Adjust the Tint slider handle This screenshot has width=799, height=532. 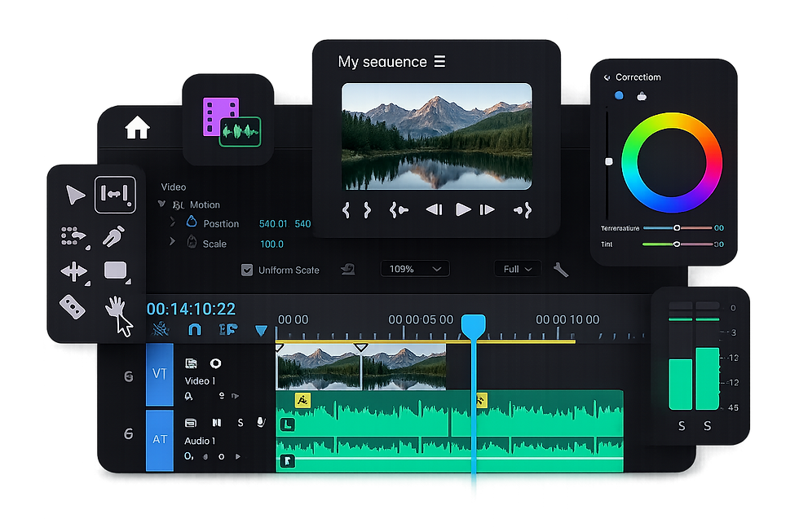(677, 244)
